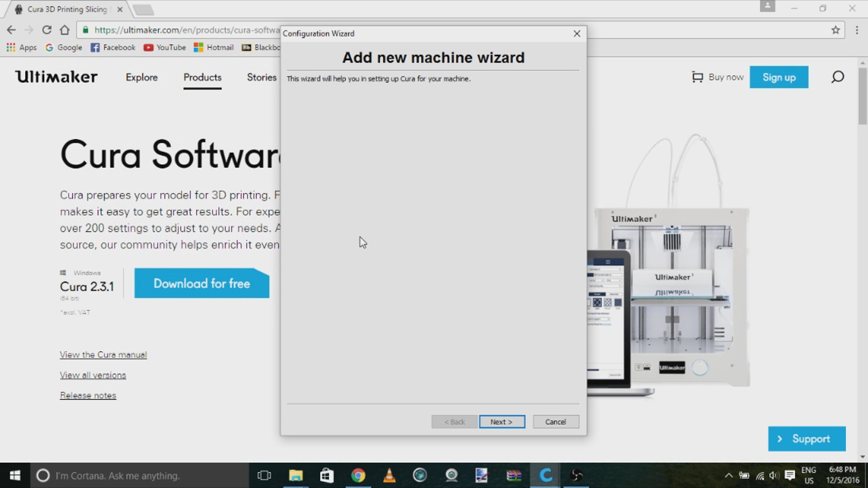Open the Explore navigation menu

click(142, 77)
